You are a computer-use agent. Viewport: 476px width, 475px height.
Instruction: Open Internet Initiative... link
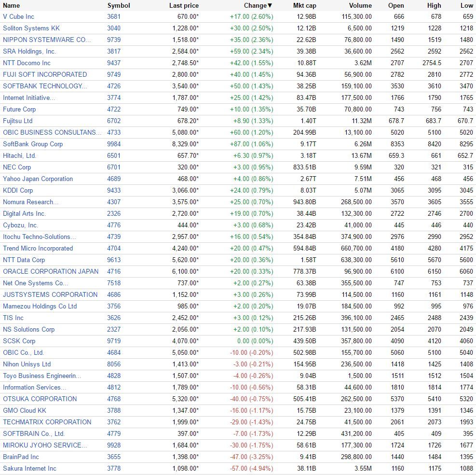29,98
